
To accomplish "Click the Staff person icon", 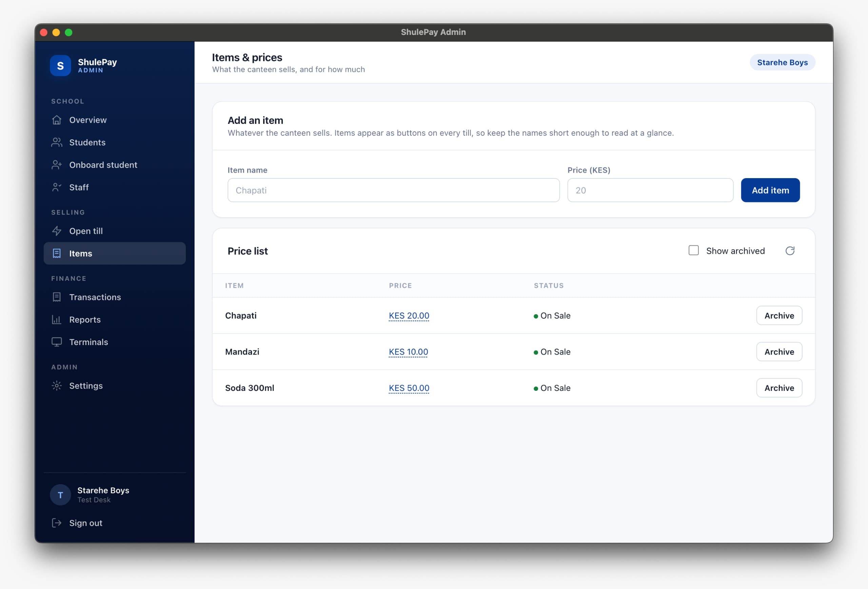I will tap(56, 187).
